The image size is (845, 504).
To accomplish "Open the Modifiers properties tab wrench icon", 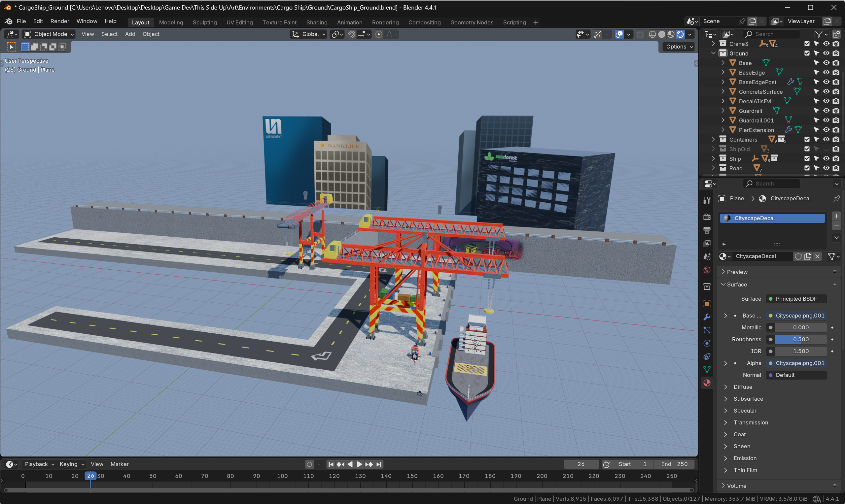I will [707, 317].
